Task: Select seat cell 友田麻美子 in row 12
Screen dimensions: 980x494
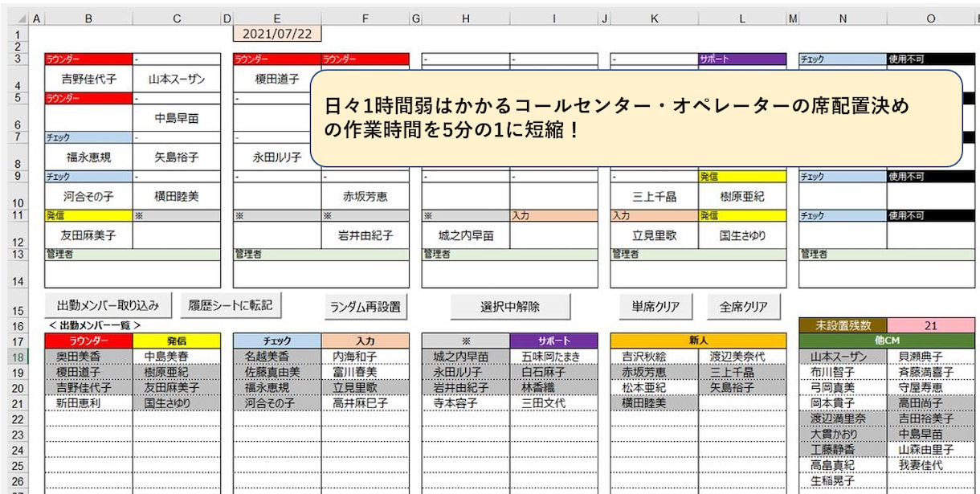Action: point(88,235)
